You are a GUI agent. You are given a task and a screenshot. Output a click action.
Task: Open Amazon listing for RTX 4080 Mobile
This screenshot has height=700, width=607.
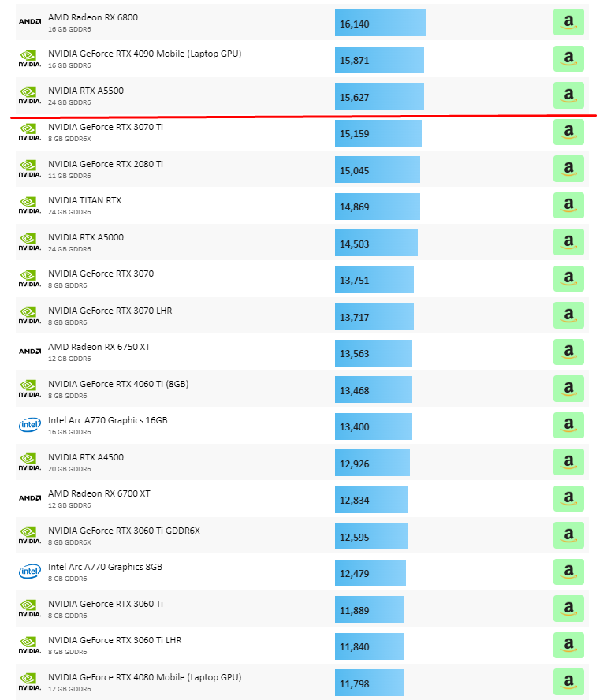[x=568, y=682]
